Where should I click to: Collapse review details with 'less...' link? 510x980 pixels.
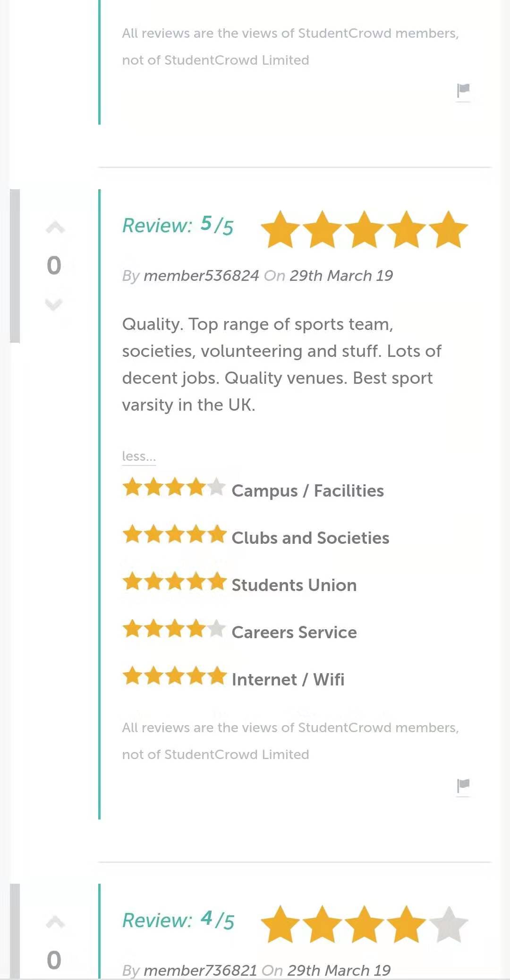coord(138,456)
